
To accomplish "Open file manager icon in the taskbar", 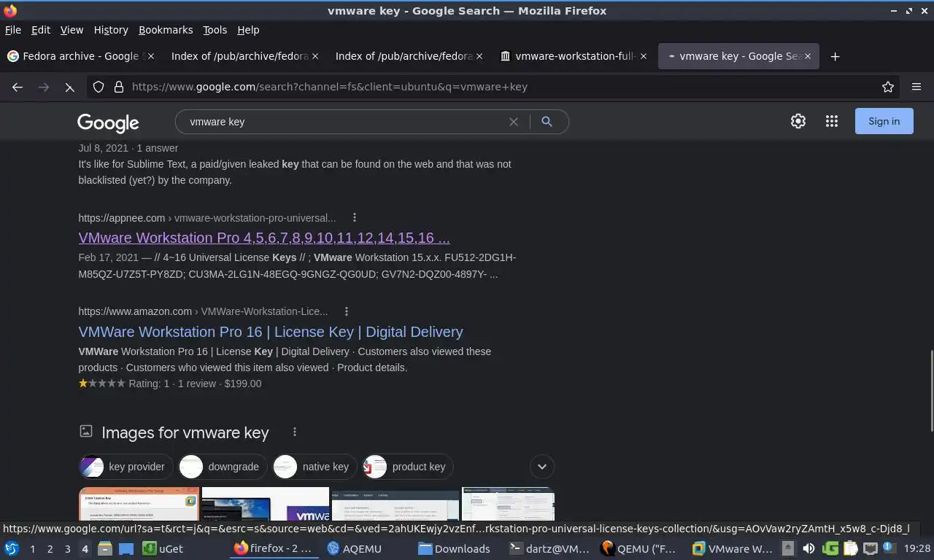I will point(105,548).
